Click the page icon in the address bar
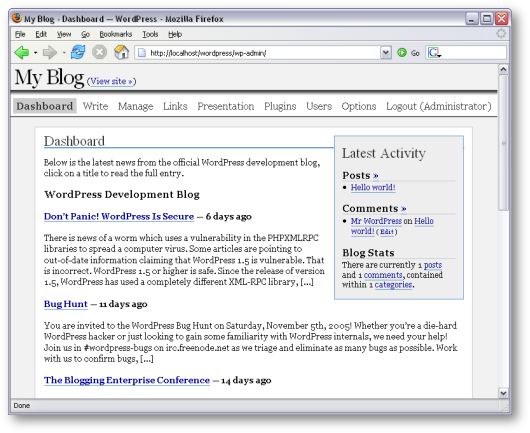The width and height of the screenshot is (530, 433). (142, 53)
